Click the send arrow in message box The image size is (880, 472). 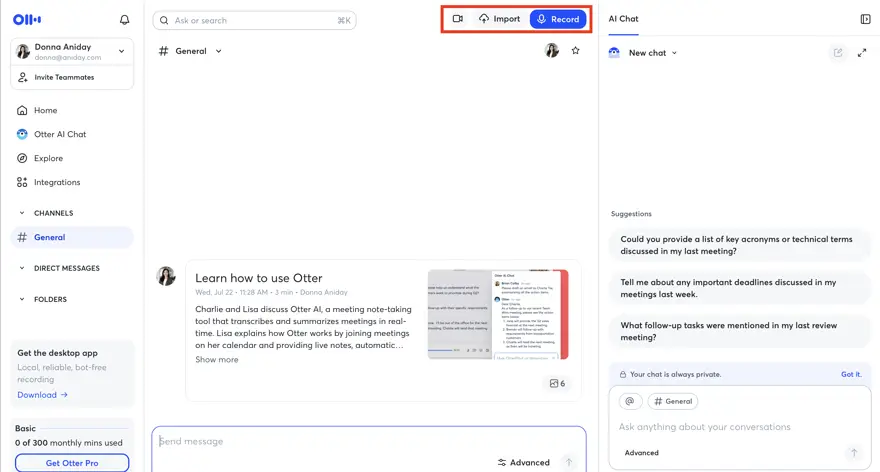pos(569,462)
